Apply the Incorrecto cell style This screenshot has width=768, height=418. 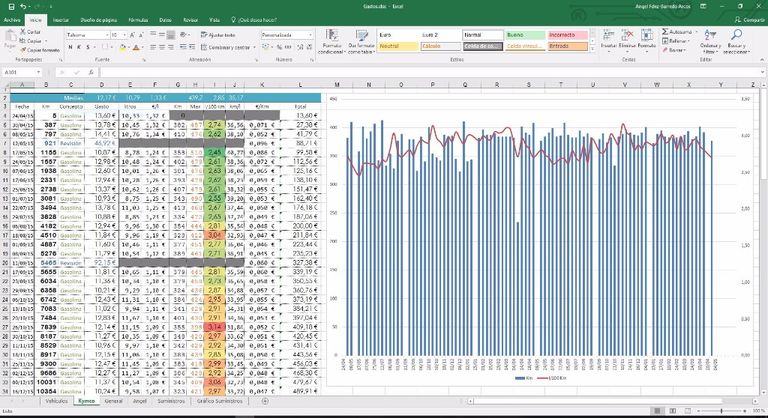click(x=566, y=34)
